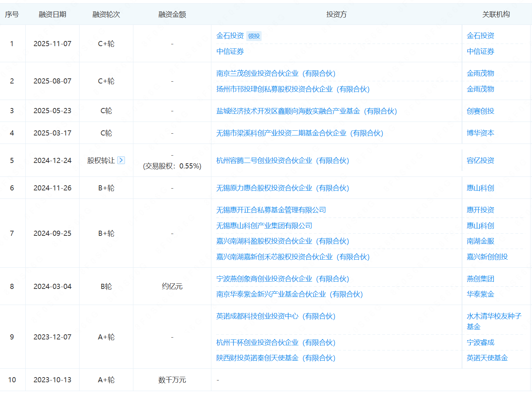Image resolution: width=532 pixels, height=394 pixels.
Task: Open 杭州容腾二号创业投资合伙企业 link
Action: coord(282,160)
